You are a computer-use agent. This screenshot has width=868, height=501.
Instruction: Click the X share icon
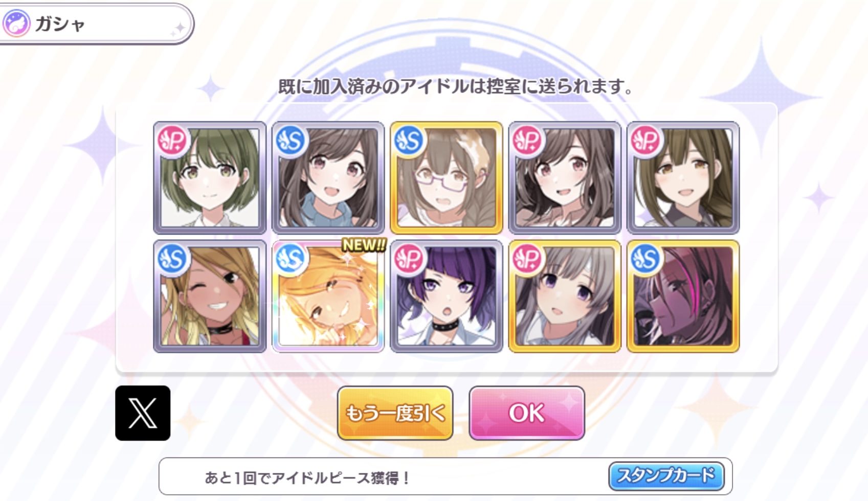point(143,413)
